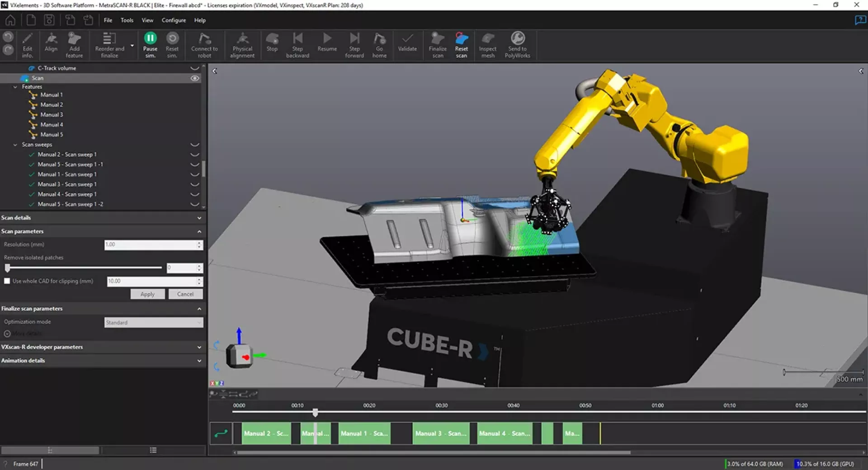Image resolution: width=868 pixels, height=470 pixels.
Task: Click the Go home icon
Action: click(x=379, y=39)
